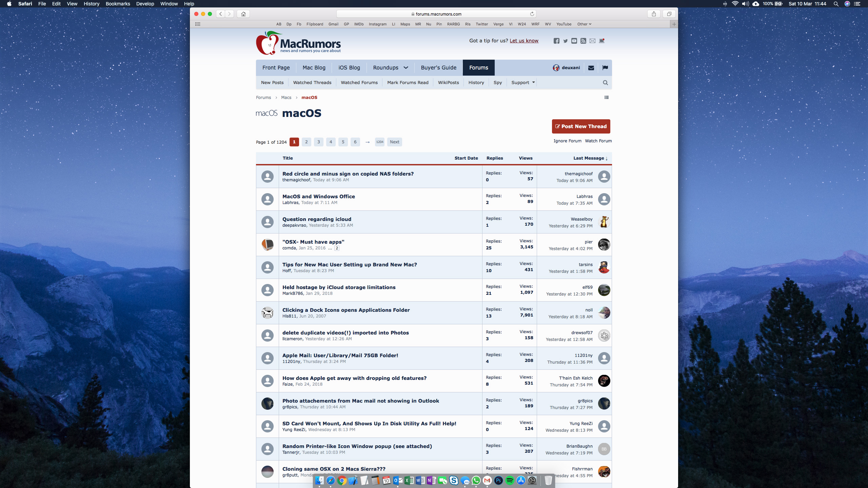Sort by Last Message column
This screenshot has height=488, width=868.
(x=590, y=158)
